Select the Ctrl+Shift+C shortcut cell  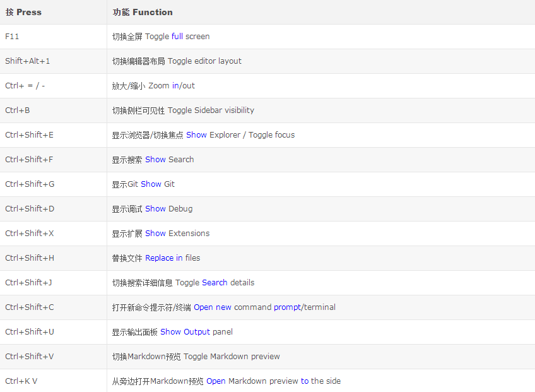pos(53,307)
